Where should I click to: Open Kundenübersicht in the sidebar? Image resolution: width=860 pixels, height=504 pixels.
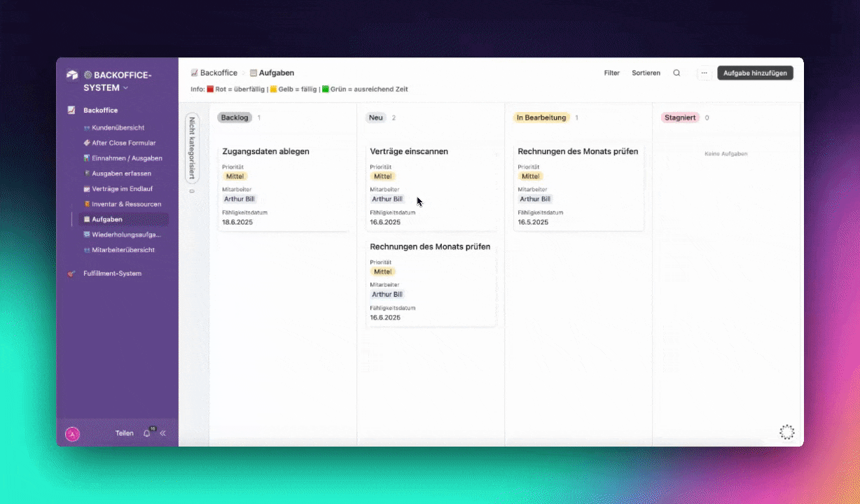coord(118,127)
